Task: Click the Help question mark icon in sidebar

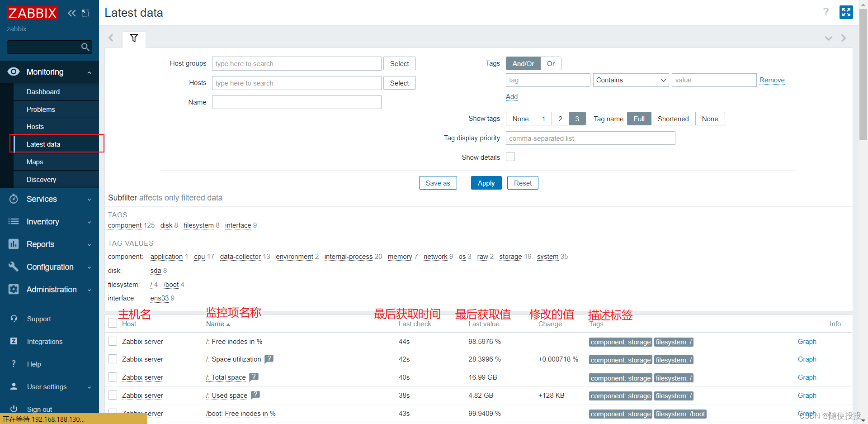Action: coord(14,363)
